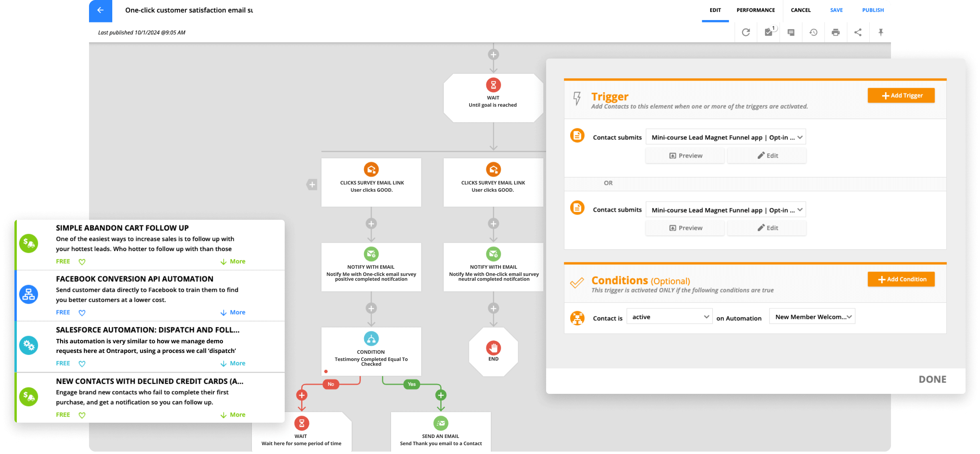Click Preview for first Contact submits trigger
The image size is (980, 454).
(686, 155)
